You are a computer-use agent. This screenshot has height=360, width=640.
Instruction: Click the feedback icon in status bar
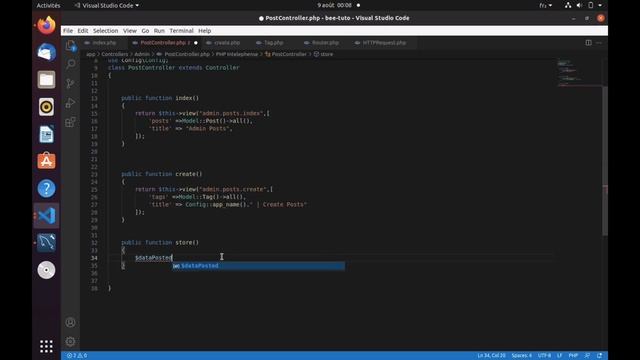pos(587,356)
